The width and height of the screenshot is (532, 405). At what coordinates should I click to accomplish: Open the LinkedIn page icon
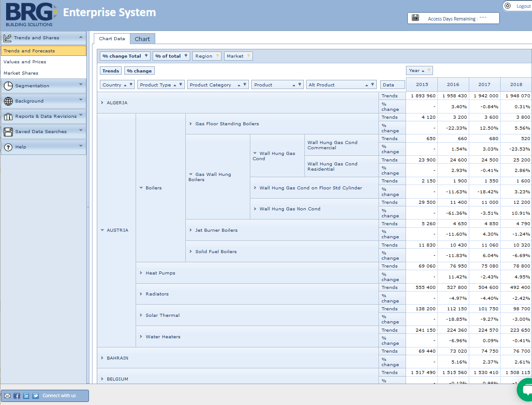(x=26, y=396)
